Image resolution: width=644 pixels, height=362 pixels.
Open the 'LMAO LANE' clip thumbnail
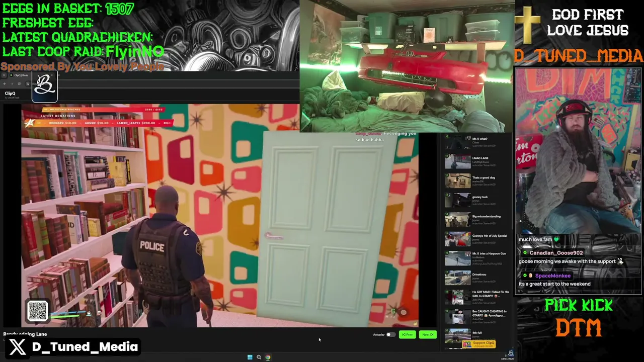pos(457,161)
